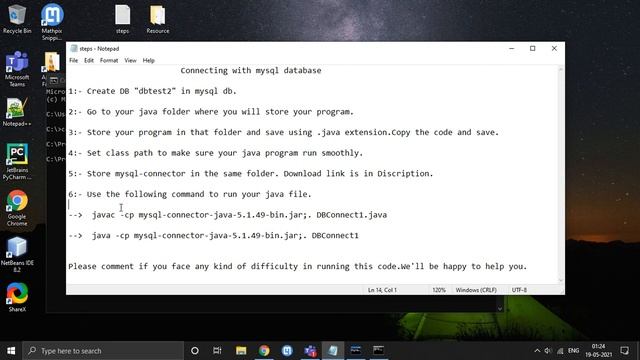Select the JetBrains PyCharm desktop icon
Screen dimensions: 640x360
(x=17, y=162)
